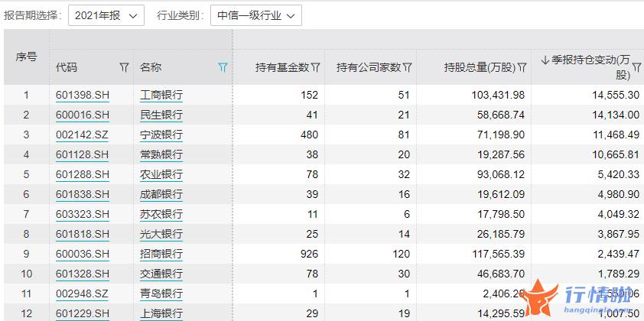Screen dimensions: 644x321
Task: Open the 成都银行 stock name link
Action: (x=161, y=194)
